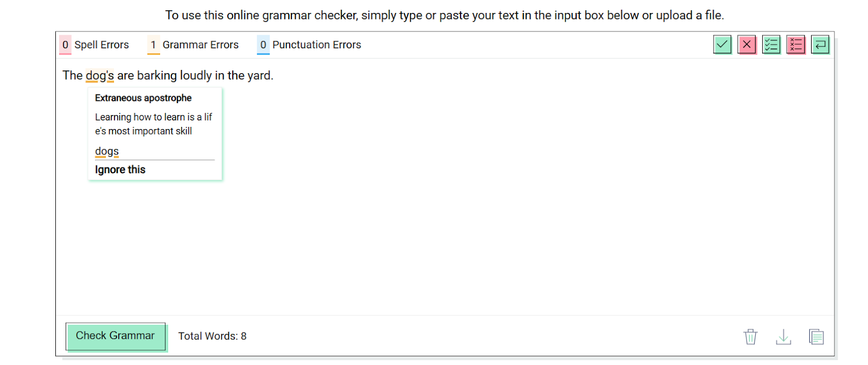Choose "Ignore this" in the suggestion popup
This screenshot has height=365, width=868.
(120, 170)
